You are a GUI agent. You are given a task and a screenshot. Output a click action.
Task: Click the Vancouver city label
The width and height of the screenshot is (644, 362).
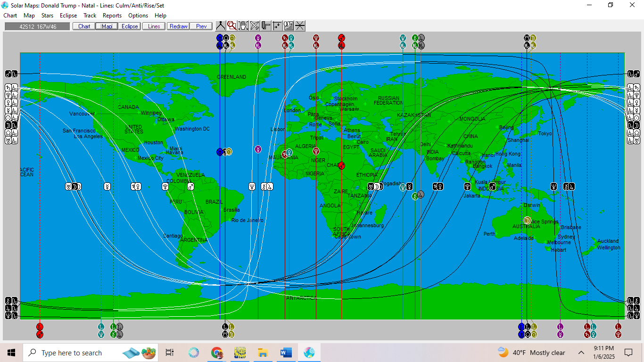click(x=82, y=114)
